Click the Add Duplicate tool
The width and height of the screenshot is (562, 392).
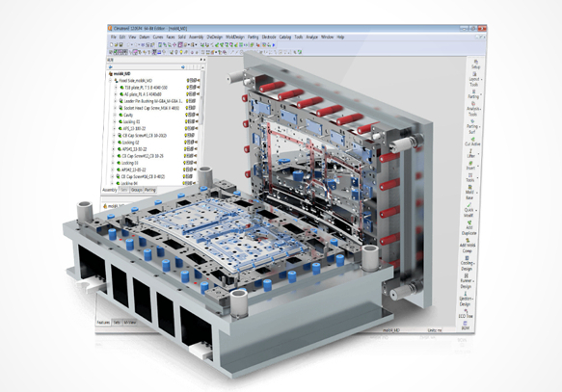point(469,228)
